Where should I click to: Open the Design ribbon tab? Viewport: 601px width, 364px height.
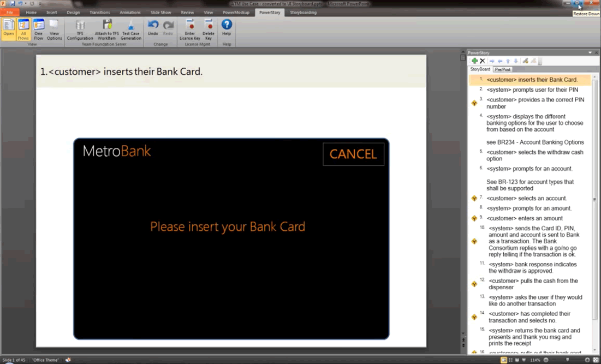(x=73, y=12)
